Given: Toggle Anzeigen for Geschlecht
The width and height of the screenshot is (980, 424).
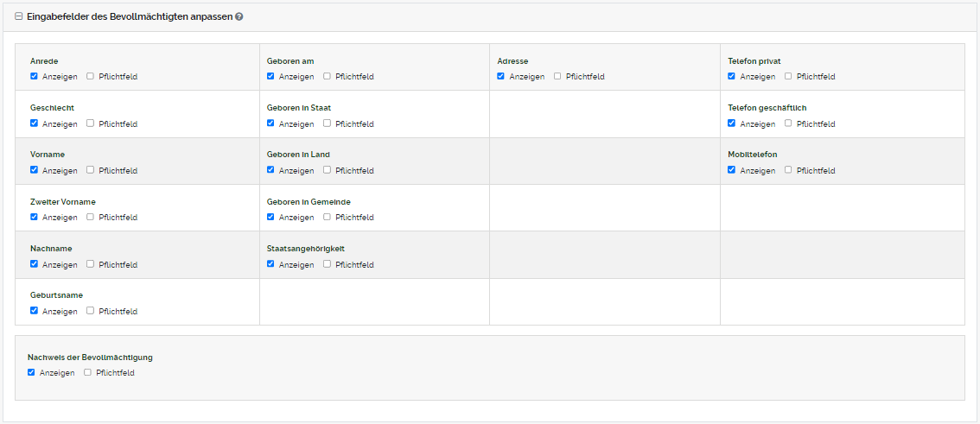Looking at the screenshot, I should pos(34,123).
